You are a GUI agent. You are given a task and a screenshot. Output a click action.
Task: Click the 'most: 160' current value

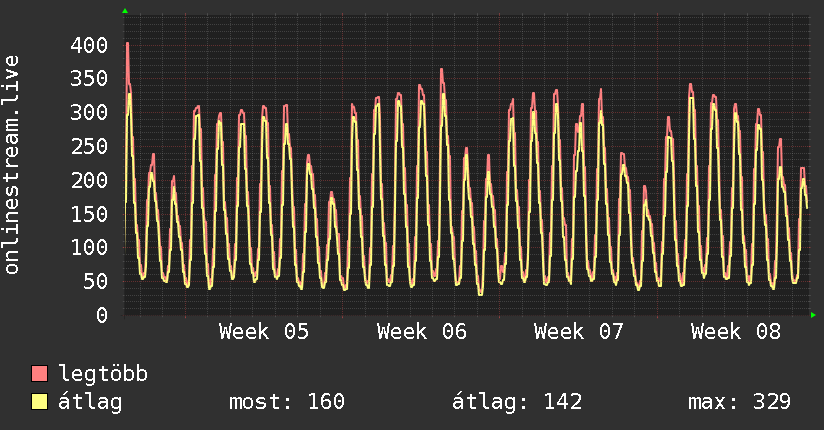(x=287, y=402)
